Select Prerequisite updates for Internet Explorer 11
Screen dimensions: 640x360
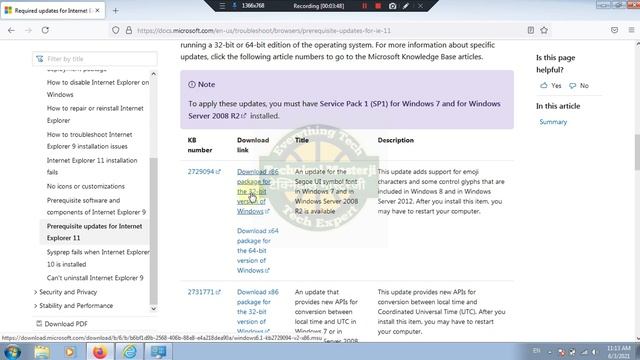click(x=94, y=232)
